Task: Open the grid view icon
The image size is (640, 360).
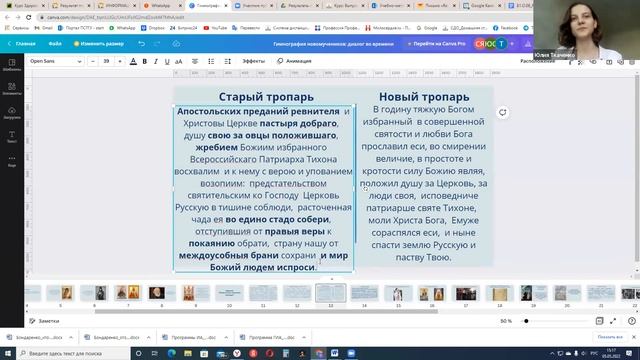Action: (x=599, y=321)
